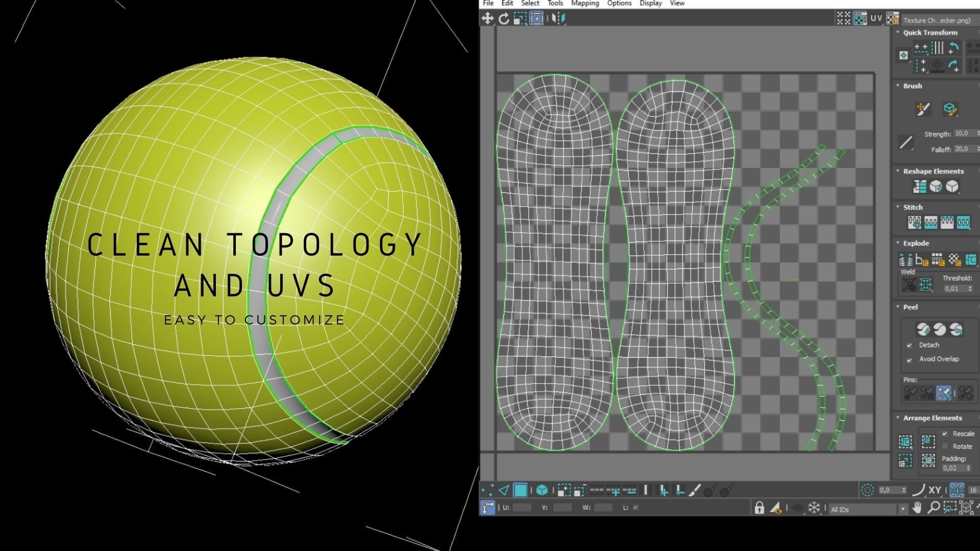This screenshot has width=980, height=551.
Task: Toggle the L lock checkbox
Action: pyautogui.click(x=635, y=508)
